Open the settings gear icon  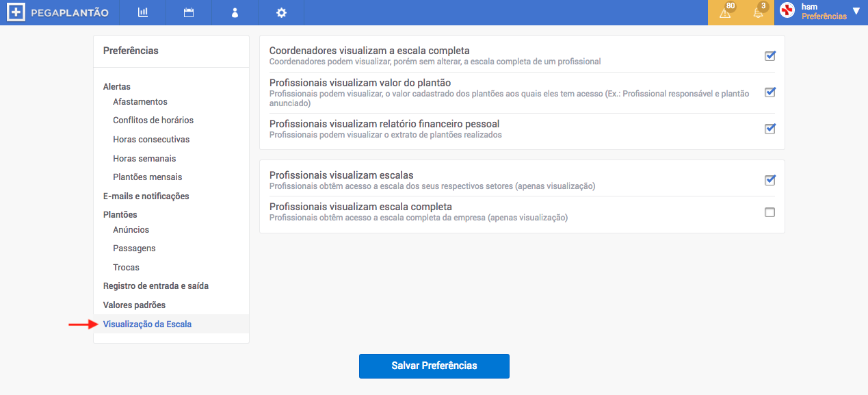(281, 12)
